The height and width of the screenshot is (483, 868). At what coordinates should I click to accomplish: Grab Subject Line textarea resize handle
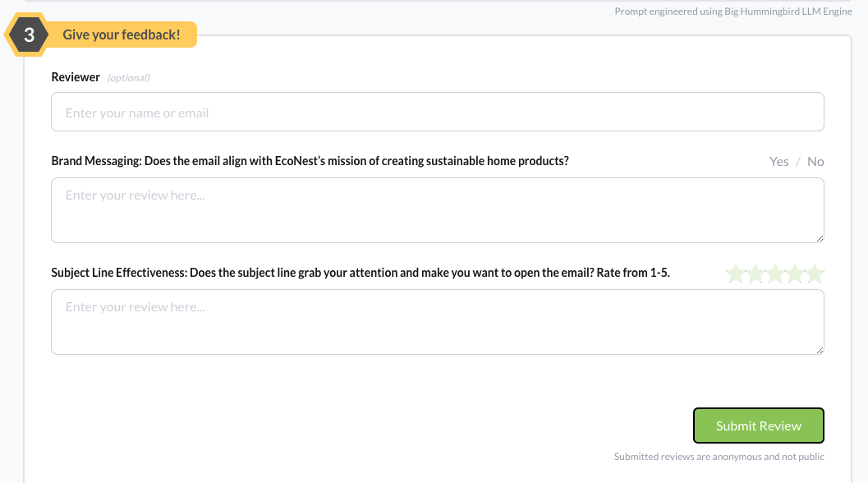819,349
